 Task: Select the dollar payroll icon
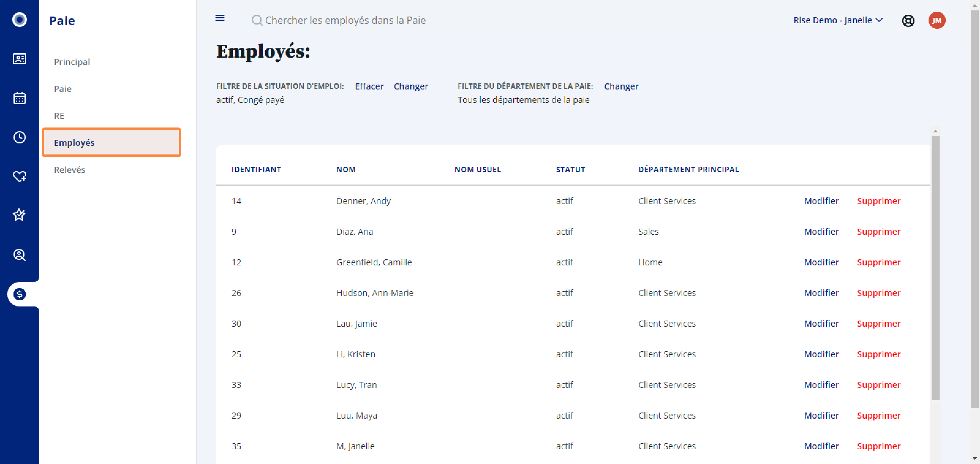tap(19, 294)
